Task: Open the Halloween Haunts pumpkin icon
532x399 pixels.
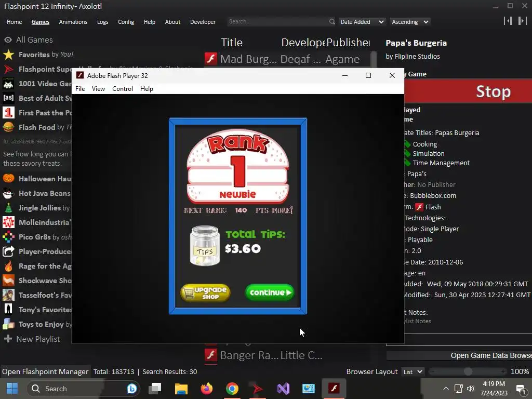Action: [8, 179]
